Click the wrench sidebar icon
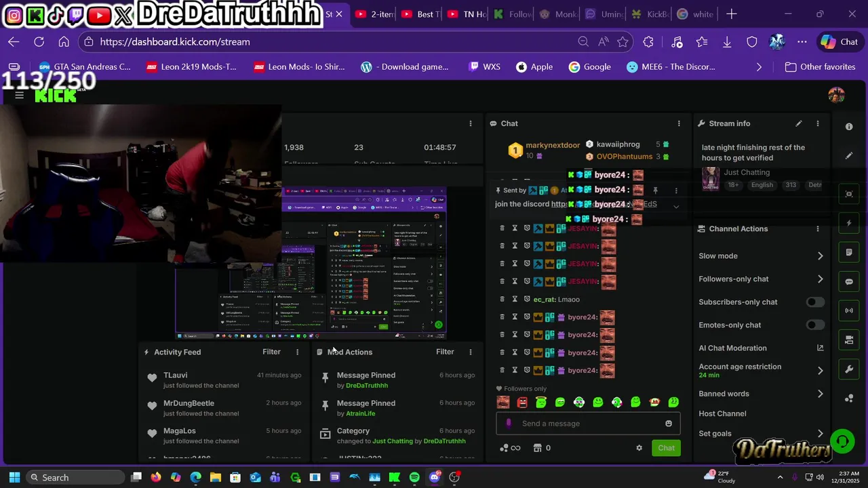Screen dimensions: 868x488 849,369
